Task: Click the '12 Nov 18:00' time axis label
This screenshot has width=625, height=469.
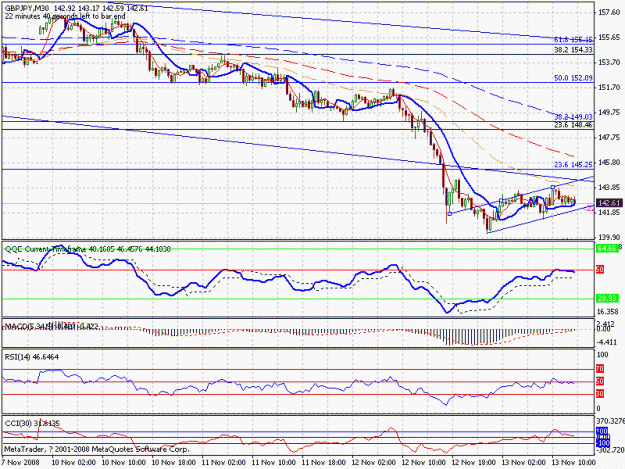Action: (474, 463)
